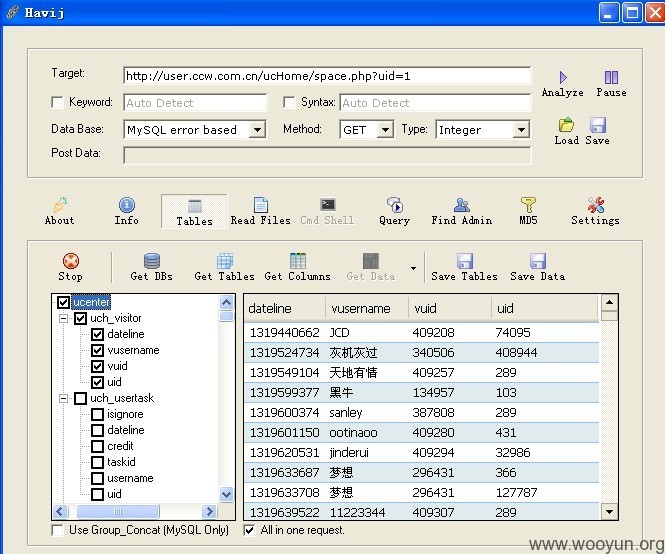Click results table scroll down arrow
The width and height of the screenshot is (665, 554).
click(x=609, y=512)
